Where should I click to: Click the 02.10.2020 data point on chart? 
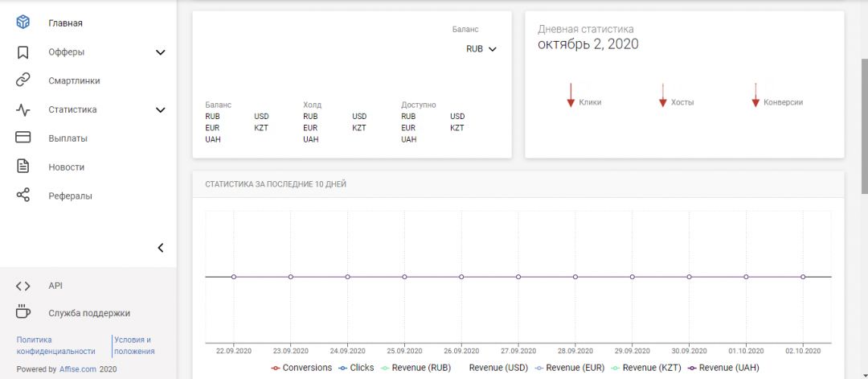tap(803, 277)
